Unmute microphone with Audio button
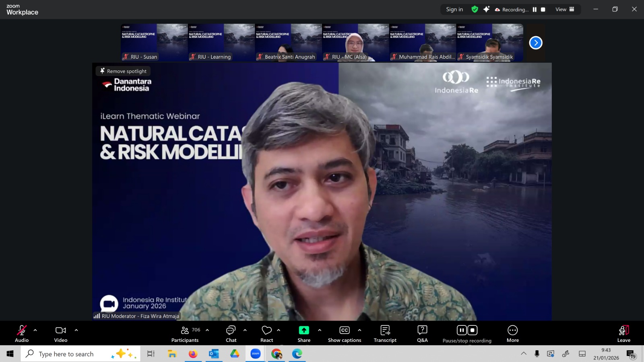Viewport: 644px width, 362px height. pos(22,333)
